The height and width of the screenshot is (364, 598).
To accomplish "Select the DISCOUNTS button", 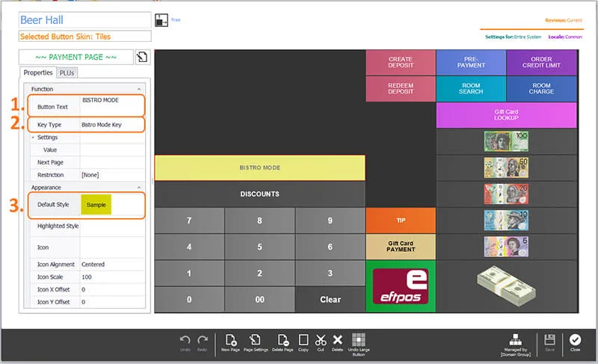I will 259,194.
